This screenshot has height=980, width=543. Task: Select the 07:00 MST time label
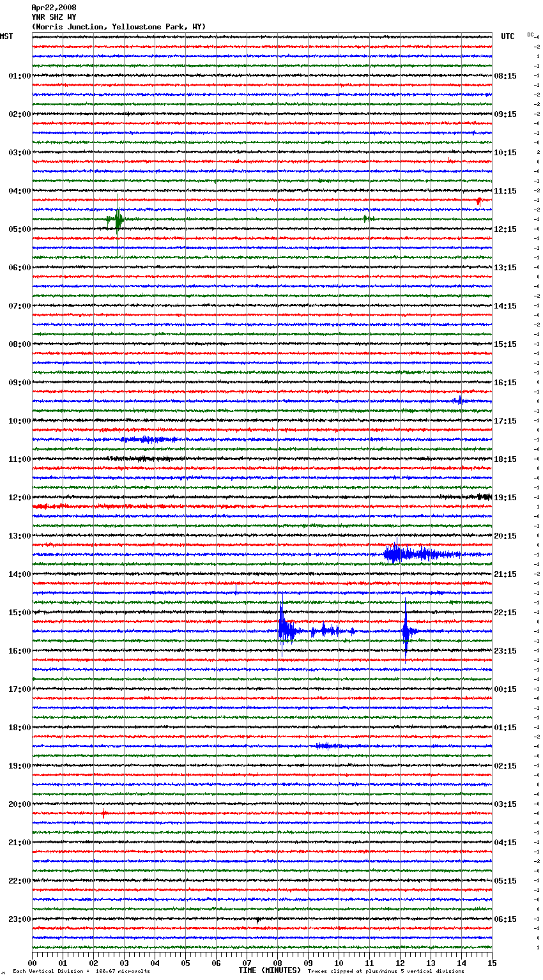19,306
